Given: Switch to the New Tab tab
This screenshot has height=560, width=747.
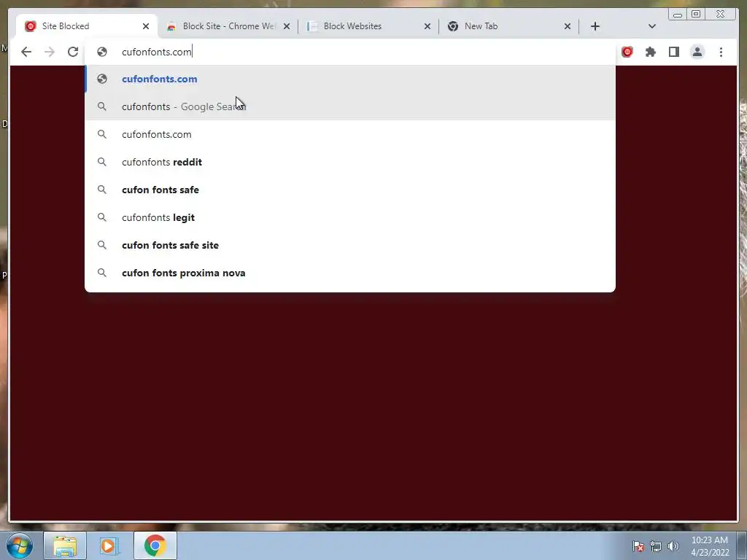Looking at the screenshot, I should (x=508, y=26).
